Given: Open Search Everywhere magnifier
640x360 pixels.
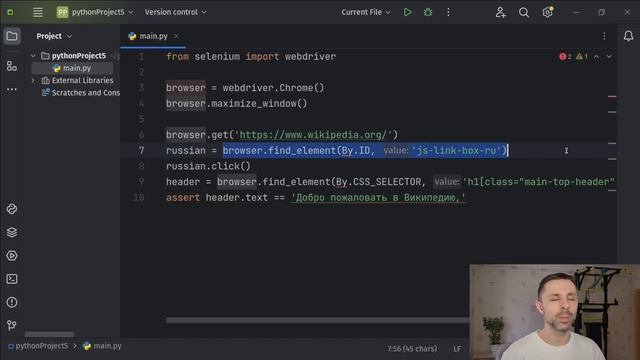Looking at the screenshot, I should (524, 12).
